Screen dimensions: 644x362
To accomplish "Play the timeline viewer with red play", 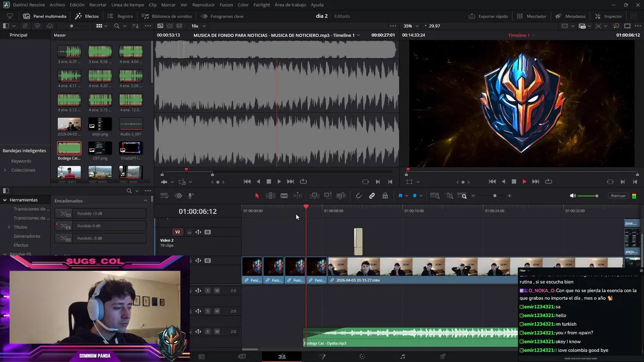I will click(x=524, y=182).
